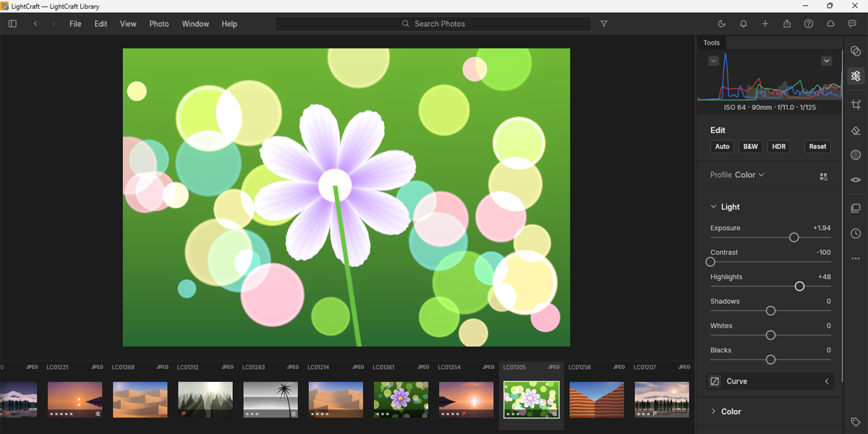The height and width of the screenshot is (434, 868).
Task: Open the Window menu
Action: pos(195,24)
